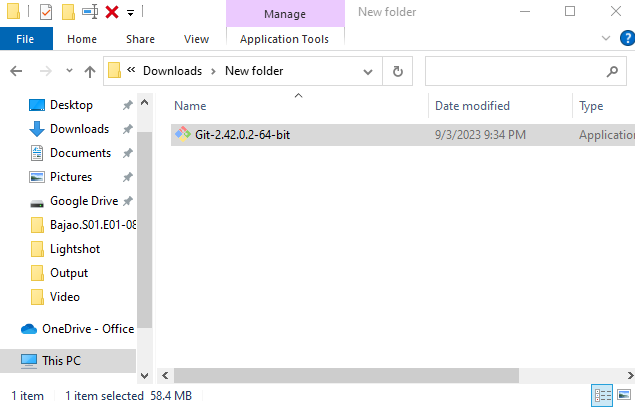Click the Properties quick access icon
This screenshot has height=407, width=635.
pyautogui.click(x=46, y=12)
